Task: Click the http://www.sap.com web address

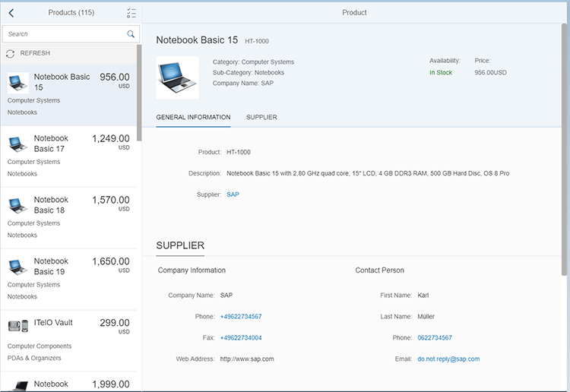Action: (x=247, y=359)
